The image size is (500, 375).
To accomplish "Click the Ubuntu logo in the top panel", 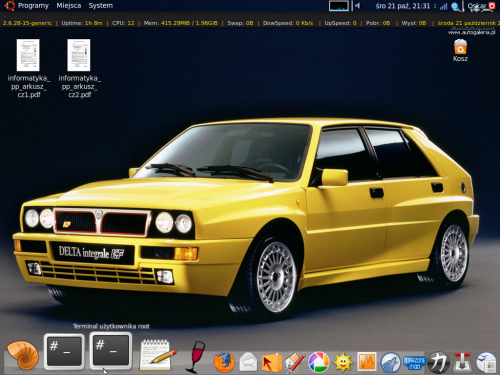I will point(9,6).
